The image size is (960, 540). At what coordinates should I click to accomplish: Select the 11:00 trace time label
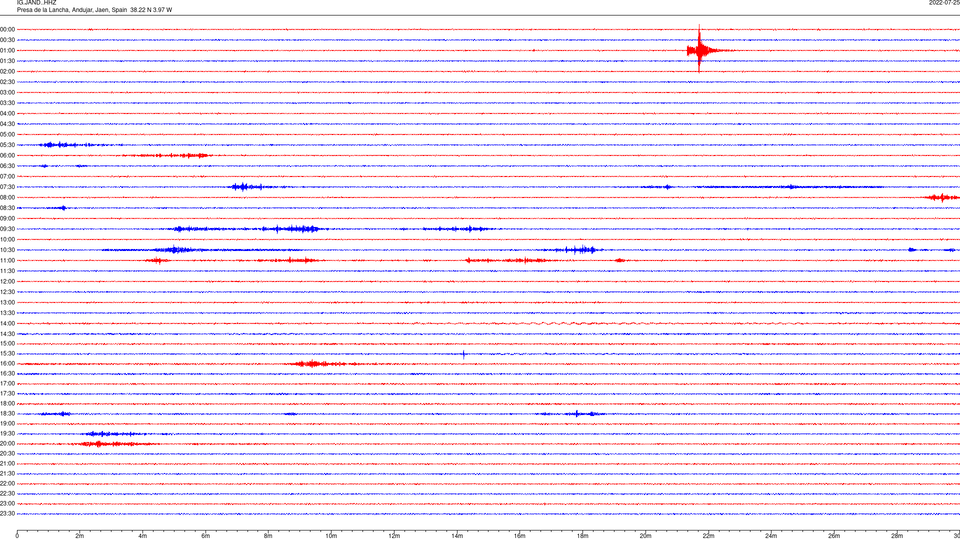[7, 260]
